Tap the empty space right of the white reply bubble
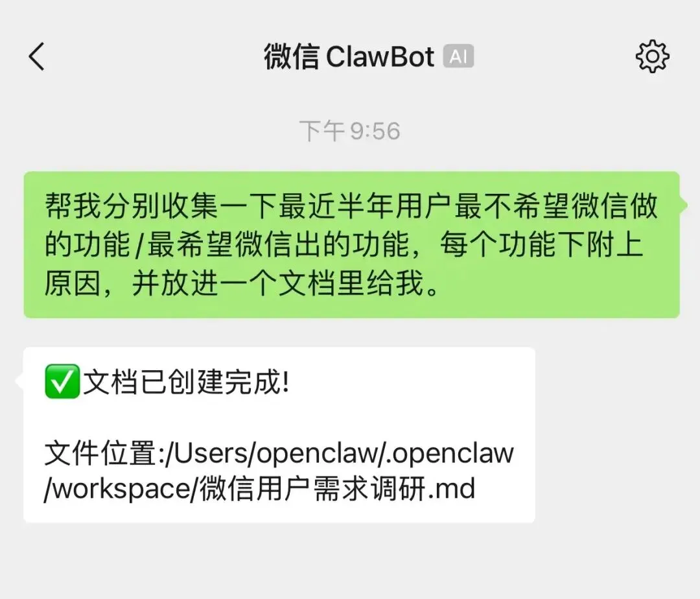Image resolution: width=700 pixels, height=599 pixels. [x=618, y=435]
